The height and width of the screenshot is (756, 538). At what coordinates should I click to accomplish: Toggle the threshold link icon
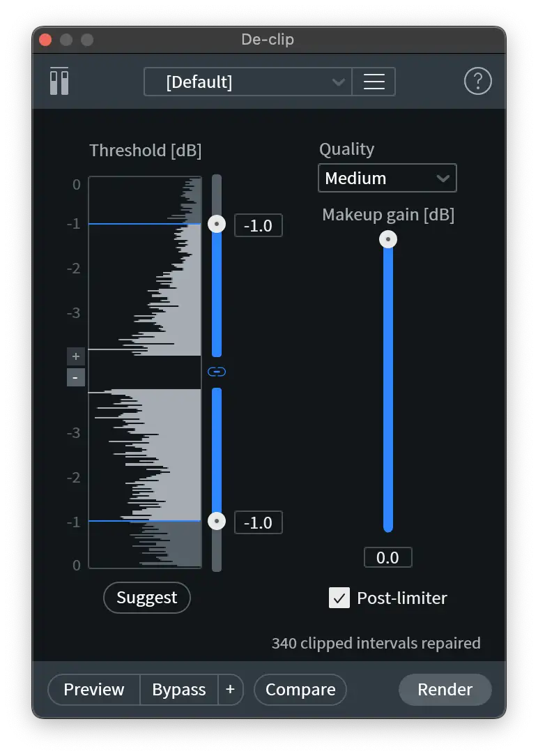pyautogui.click(x=217, y=372)
